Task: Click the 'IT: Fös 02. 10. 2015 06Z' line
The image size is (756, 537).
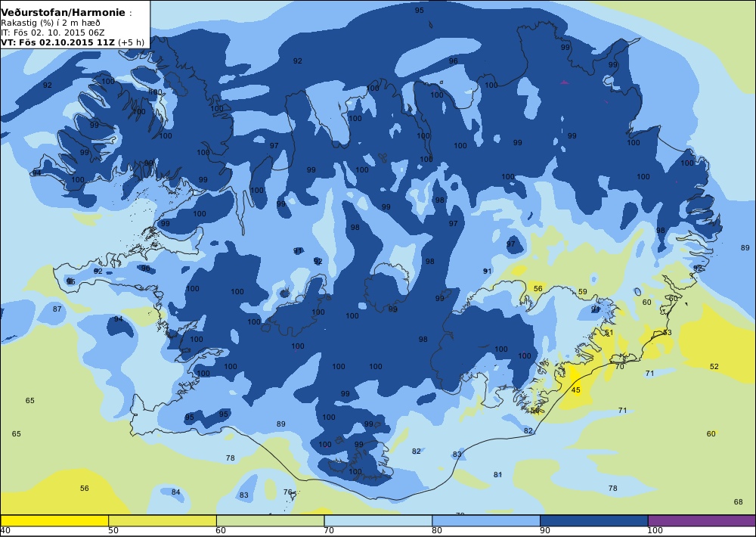Action: coord(53,33)
